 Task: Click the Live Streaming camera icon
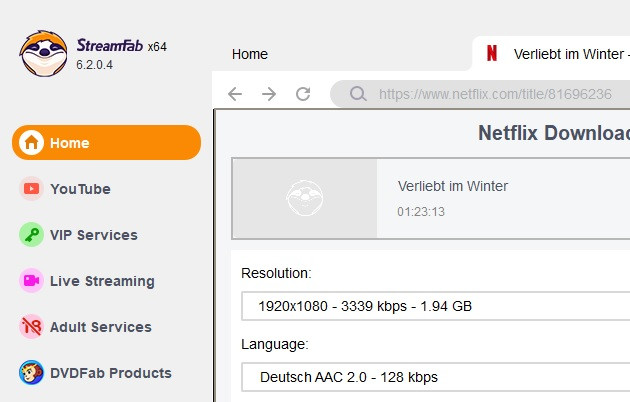(32, 281)
